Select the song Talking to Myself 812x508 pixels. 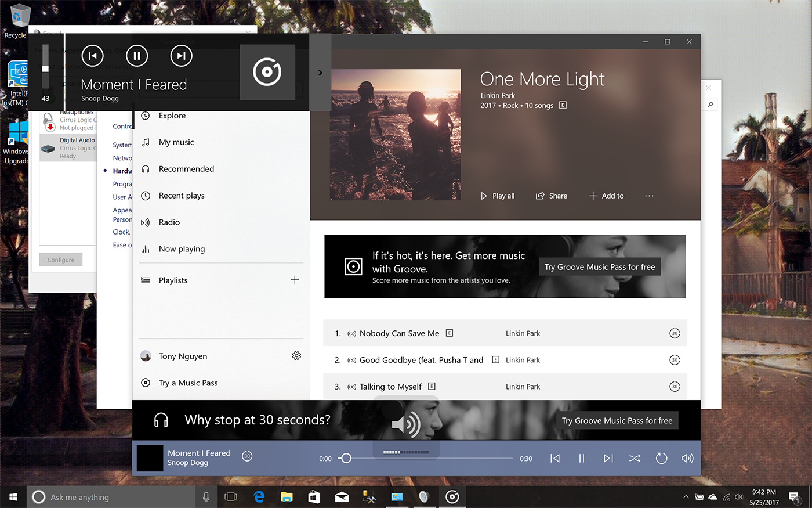390,387
